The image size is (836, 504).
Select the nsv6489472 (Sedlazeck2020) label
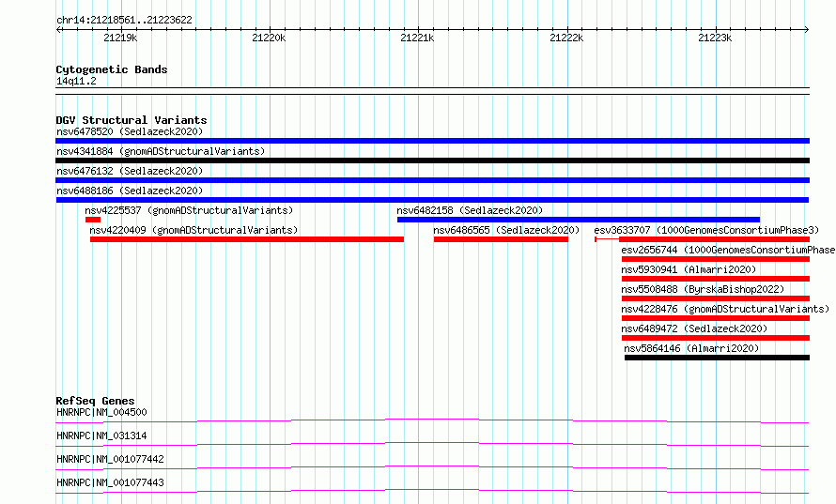click(694, 328)
